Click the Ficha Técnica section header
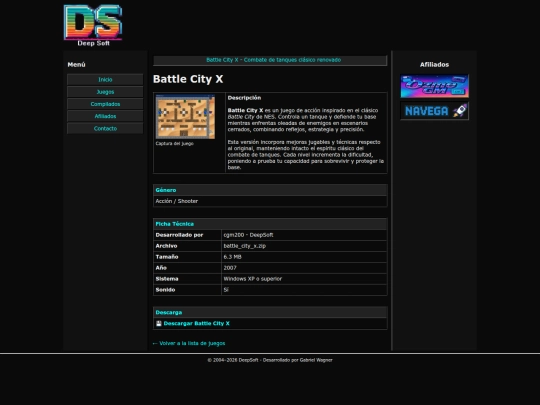Image resolution: width=540 pixels, height=405 pixels. coord(270,224)
